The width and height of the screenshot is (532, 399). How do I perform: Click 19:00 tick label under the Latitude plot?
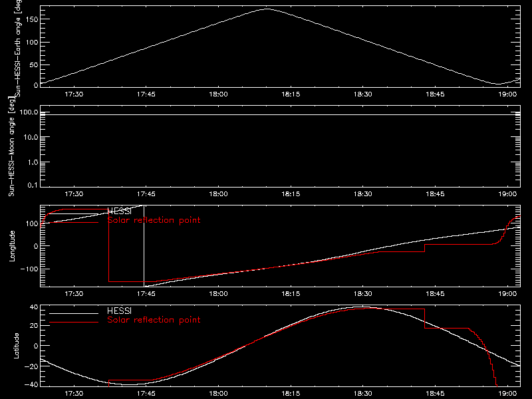[x=507, y=393]
